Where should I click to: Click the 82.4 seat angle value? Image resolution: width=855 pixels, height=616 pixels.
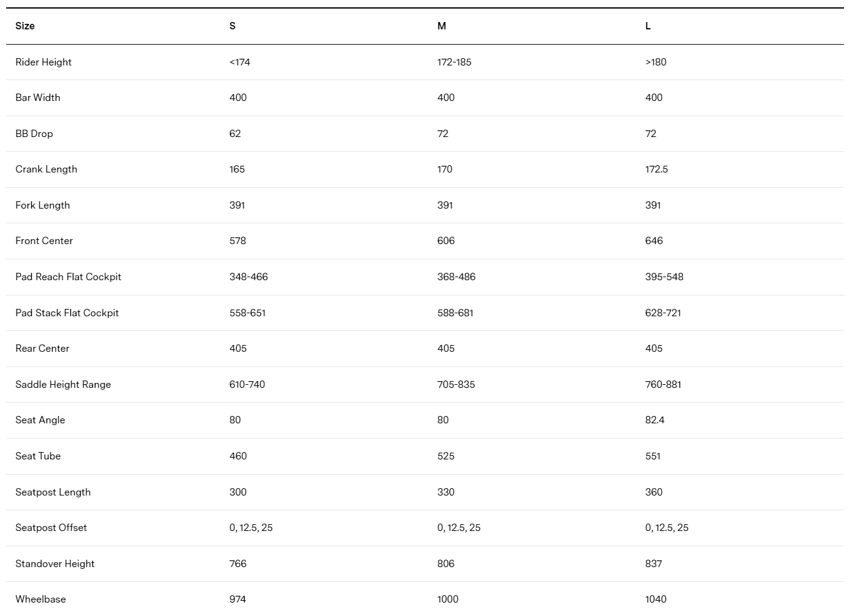[x=654, y=420]
